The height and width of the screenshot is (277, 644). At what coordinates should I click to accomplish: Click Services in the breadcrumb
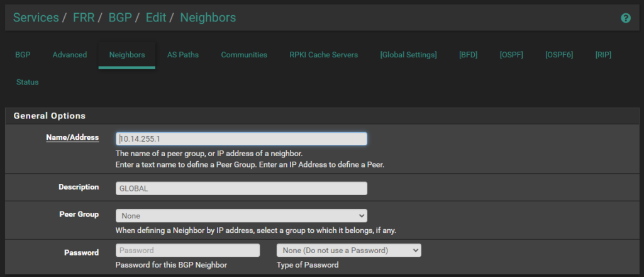coord(36,18)
